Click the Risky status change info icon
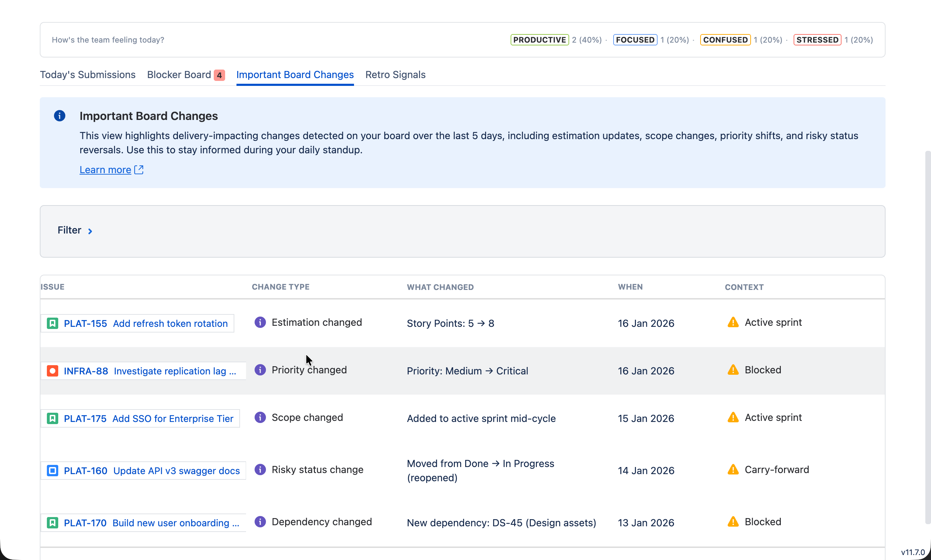Viewport: 931px width, 560px height. tap(260, 470)
